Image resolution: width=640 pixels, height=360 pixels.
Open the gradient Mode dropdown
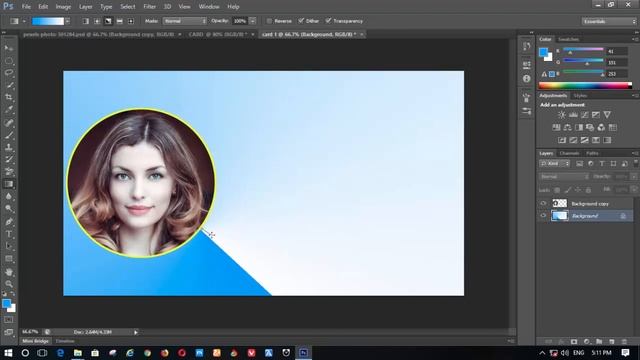(x=184, y=21)
